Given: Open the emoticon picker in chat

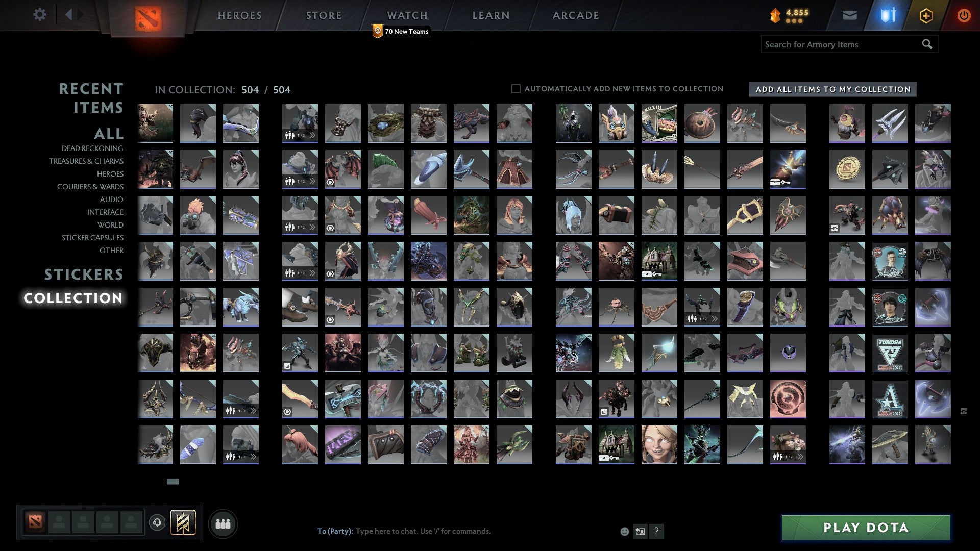Looking at the screenshot, I should tap(624, 531).
